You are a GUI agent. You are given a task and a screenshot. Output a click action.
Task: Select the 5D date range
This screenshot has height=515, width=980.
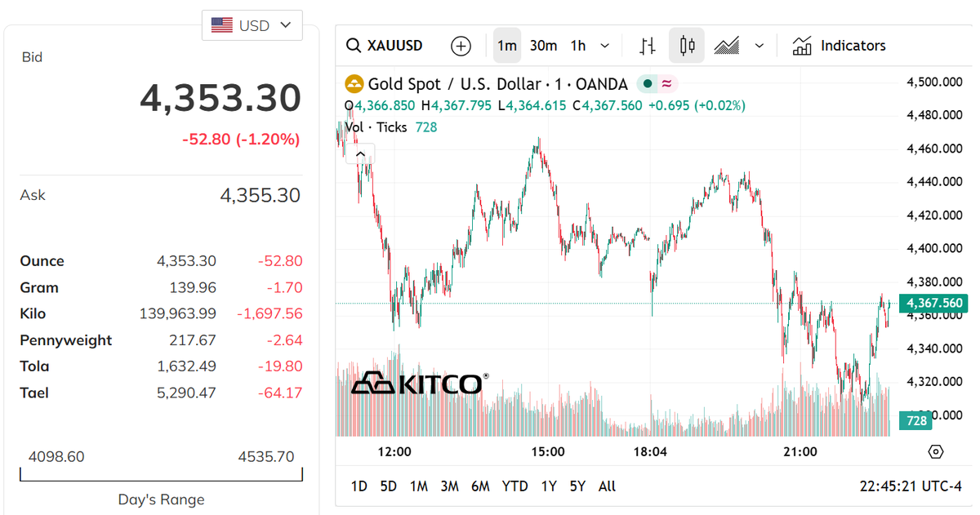pyautogui.click(x=388, y=486)
